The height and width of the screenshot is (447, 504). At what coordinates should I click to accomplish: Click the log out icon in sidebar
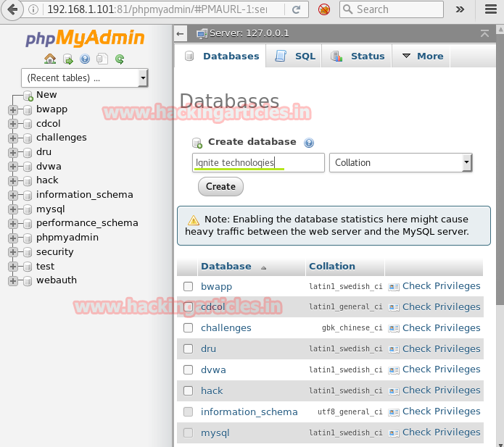(68, 59)
